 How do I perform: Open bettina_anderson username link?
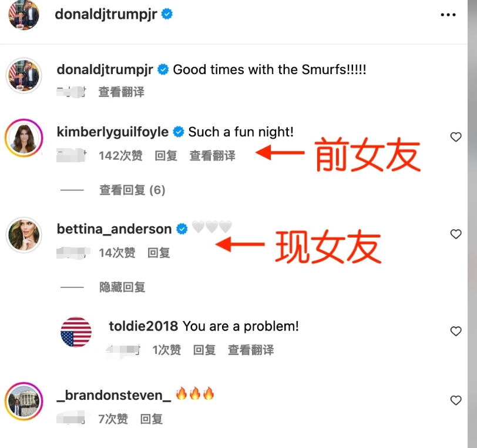coord(114,229)
